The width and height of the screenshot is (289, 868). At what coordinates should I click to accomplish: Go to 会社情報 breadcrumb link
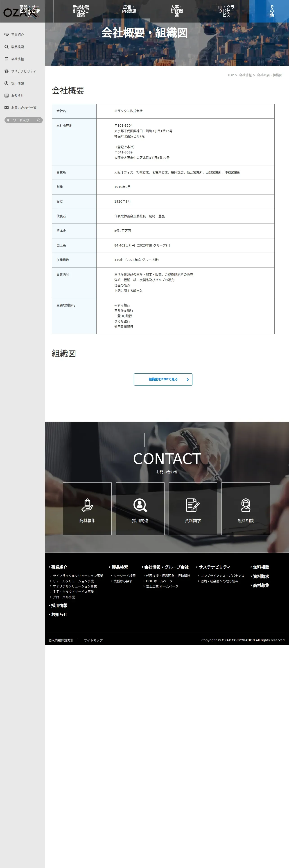point(245,75)
